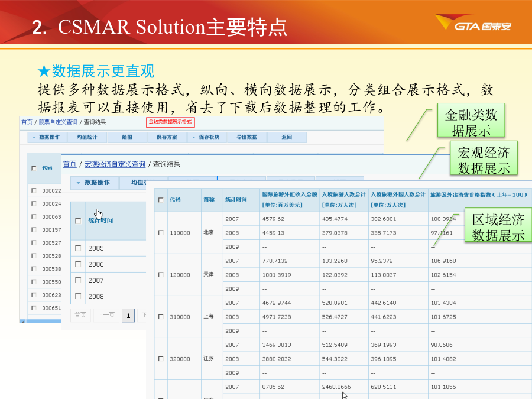Check the box for year 2008 in macro table

point(78,296)
